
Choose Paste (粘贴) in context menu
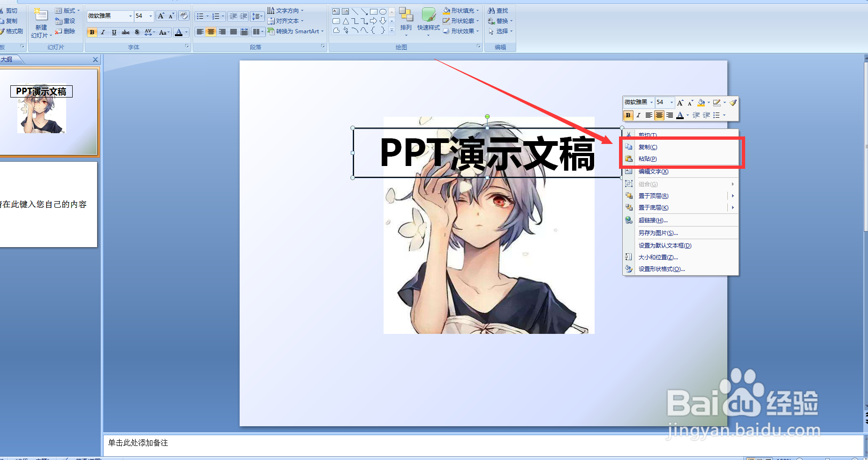[x=680, y=159]
